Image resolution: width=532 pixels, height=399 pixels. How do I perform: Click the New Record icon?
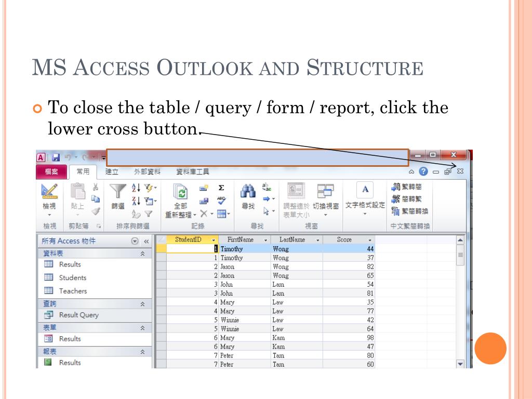click(x=204, y=188)
